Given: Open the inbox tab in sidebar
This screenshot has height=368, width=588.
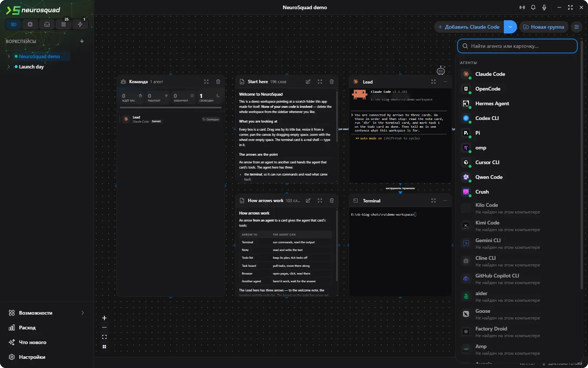Looking at the screenshot, I should (47, 24).
